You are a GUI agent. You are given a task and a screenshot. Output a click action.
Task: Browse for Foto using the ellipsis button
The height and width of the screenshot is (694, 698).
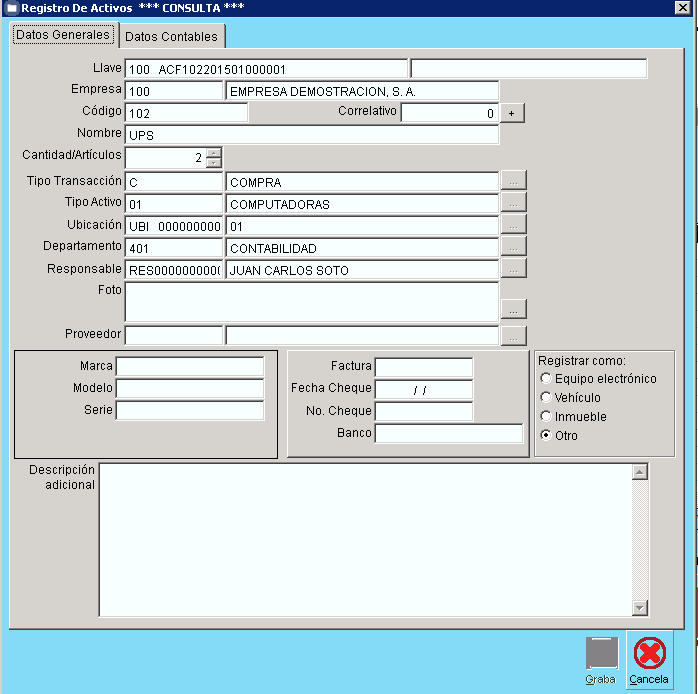[x=513, y=309]
